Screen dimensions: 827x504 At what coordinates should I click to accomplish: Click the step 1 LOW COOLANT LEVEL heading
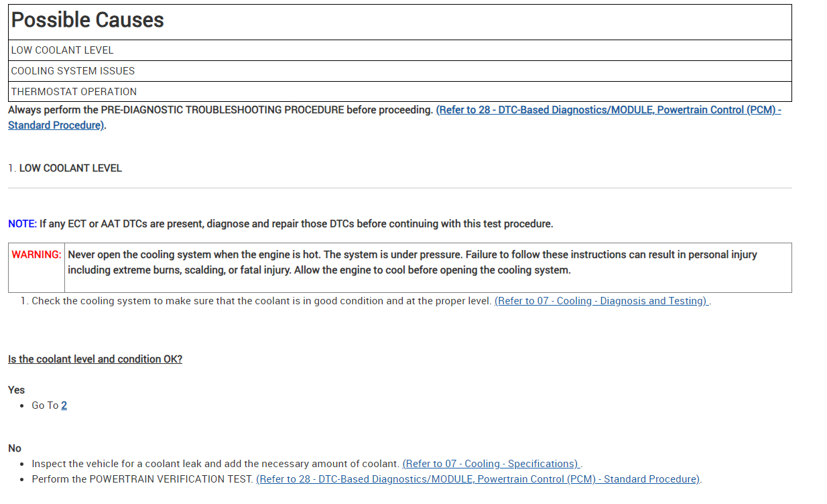click(70, 168)
